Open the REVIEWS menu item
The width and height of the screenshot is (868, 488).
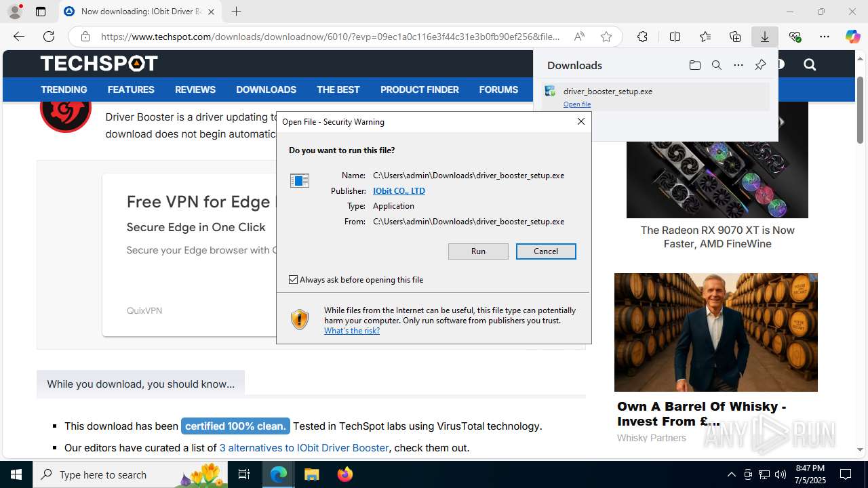pos(195,89)
